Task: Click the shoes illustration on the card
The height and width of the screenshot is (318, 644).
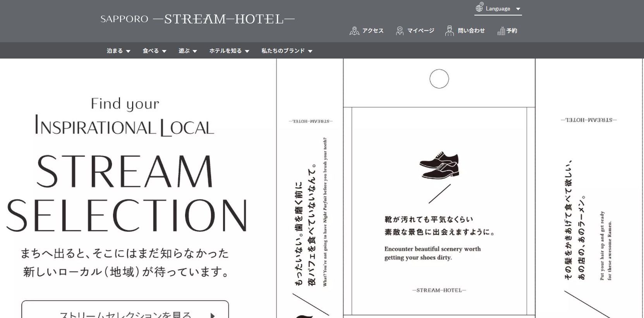Action: pyautogui.click(x=439, y=166)
